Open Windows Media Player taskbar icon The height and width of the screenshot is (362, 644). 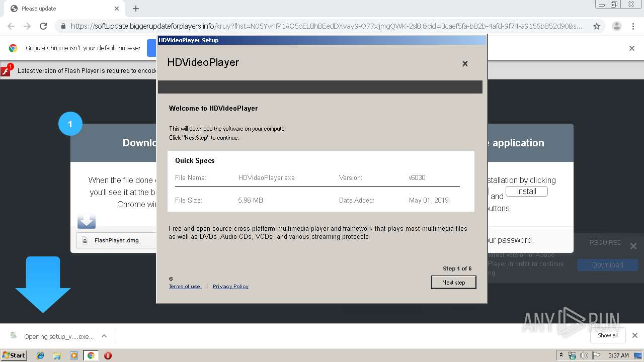point(74,355)
